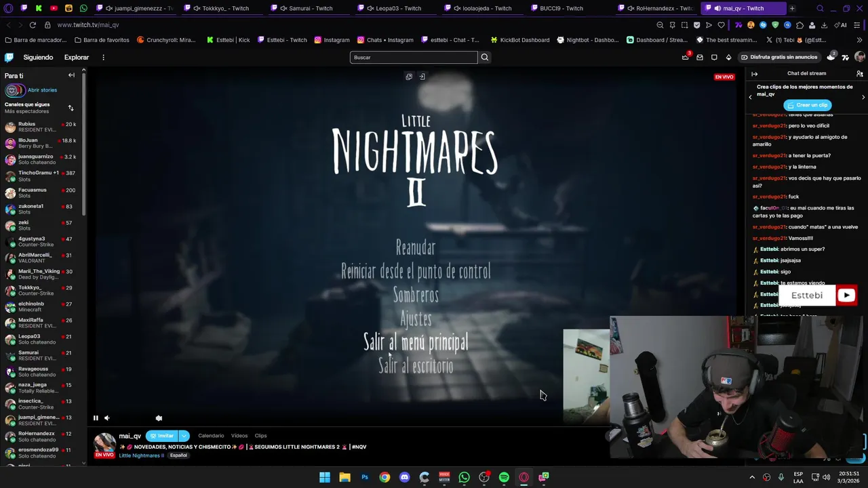Open Windows Start menu

pyautogui.click(x=325, y=477)
